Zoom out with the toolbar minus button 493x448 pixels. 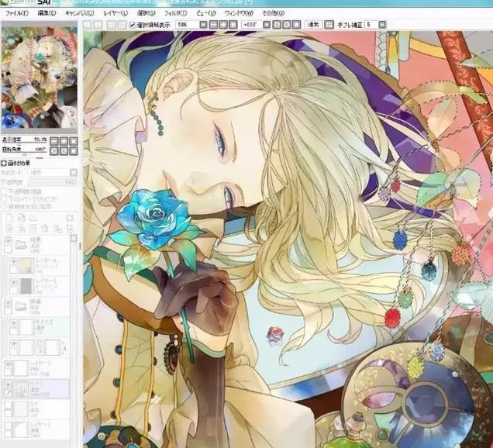[213, 25]
